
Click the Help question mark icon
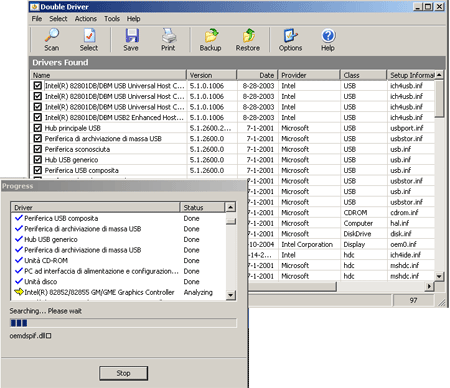pyautogui.click(x=328, y=36)
